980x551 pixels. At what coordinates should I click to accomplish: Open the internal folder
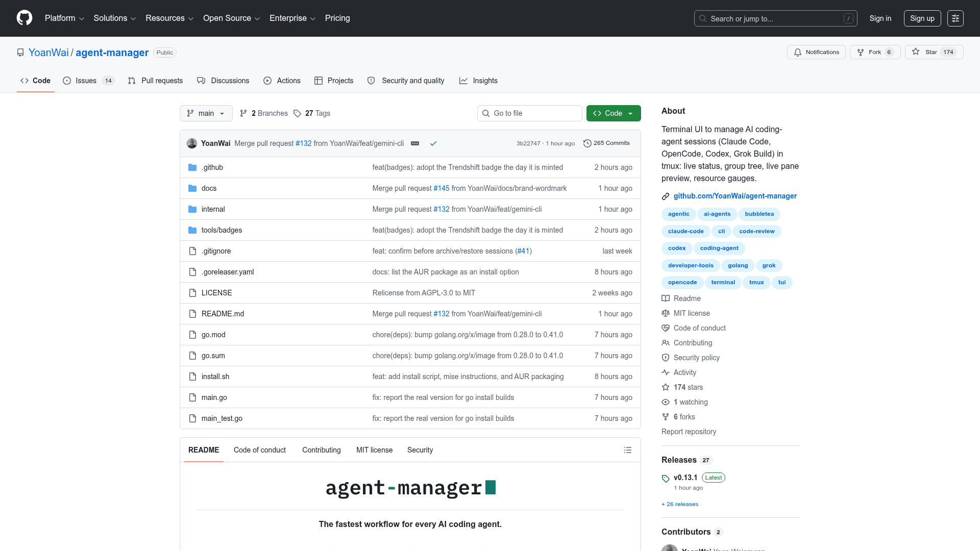pos(213,209)
